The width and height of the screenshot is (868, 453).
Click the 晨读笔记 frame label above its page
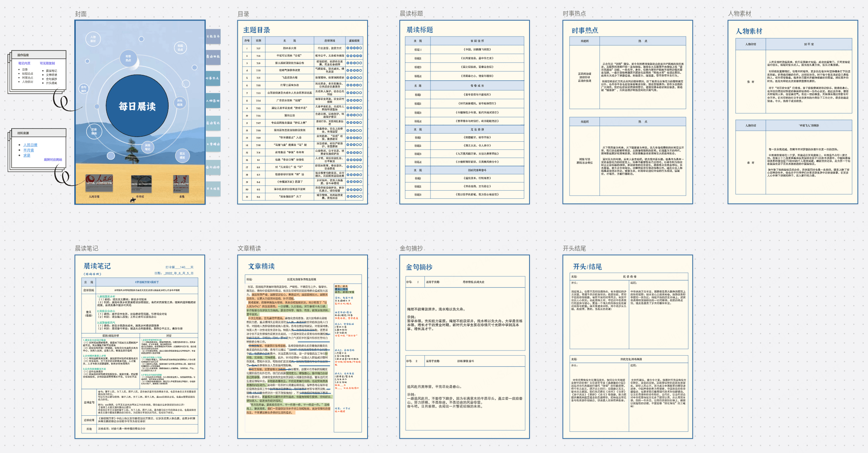point(87,248)
